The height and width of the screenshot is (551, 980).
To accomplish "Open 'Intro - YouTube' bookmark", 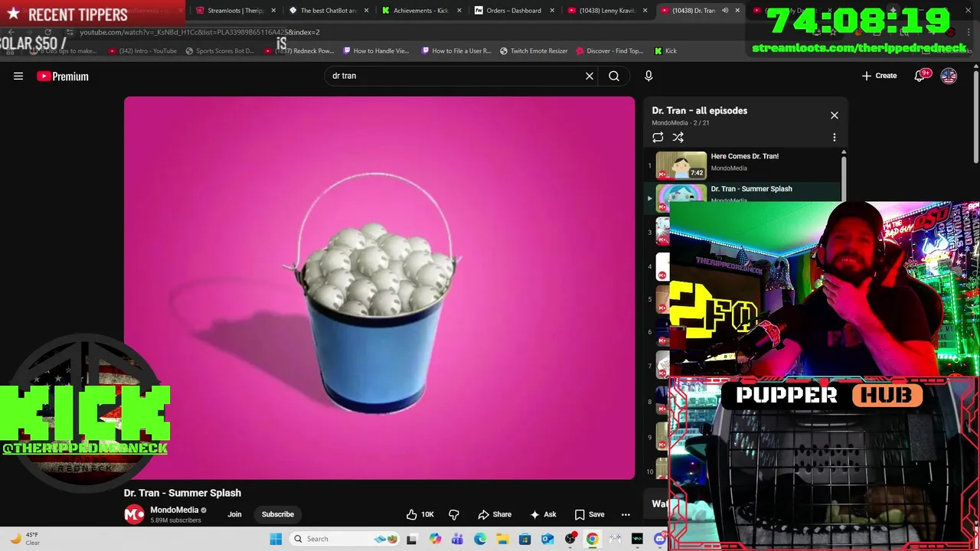I will pyautogui.click(x=143, y=51).
